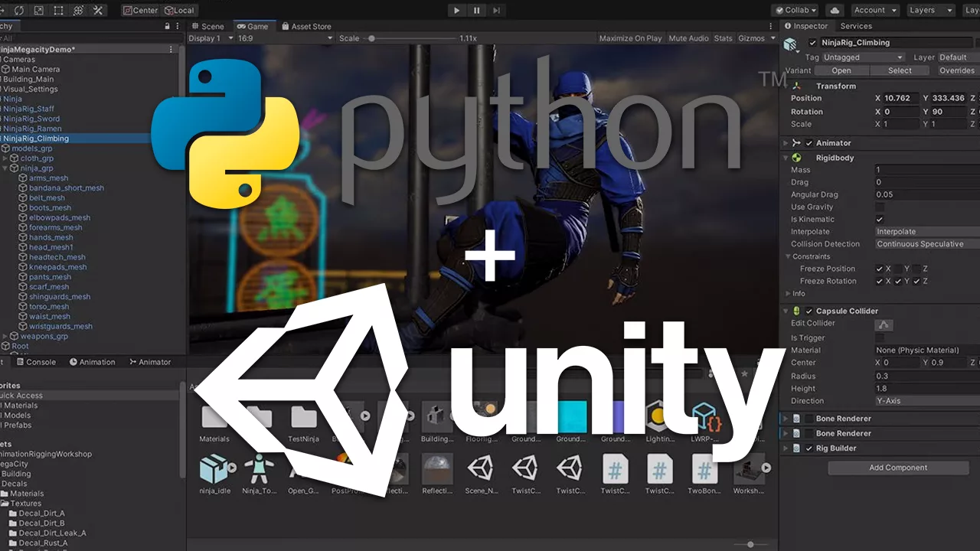980x551 pixels.
Task: Click the custom editor tools wrench icon
Action: pos(98,10)
